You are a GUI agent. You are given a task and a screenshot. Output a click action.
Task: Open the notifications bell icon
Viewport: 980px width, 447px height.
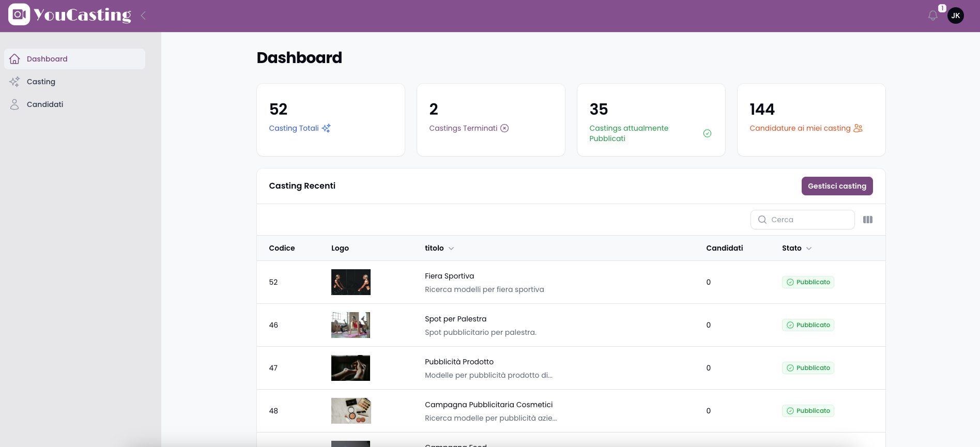point(932,16)
